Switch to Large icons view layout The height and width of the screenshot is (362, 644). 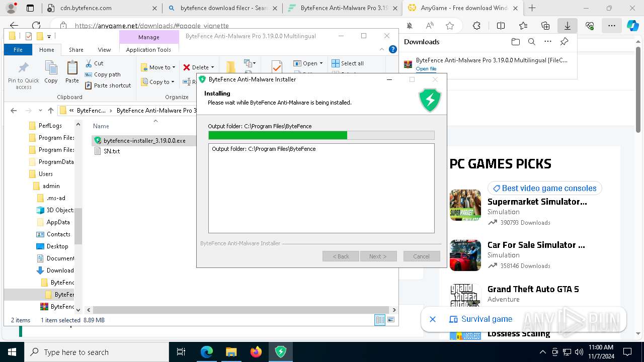(391, 320)
